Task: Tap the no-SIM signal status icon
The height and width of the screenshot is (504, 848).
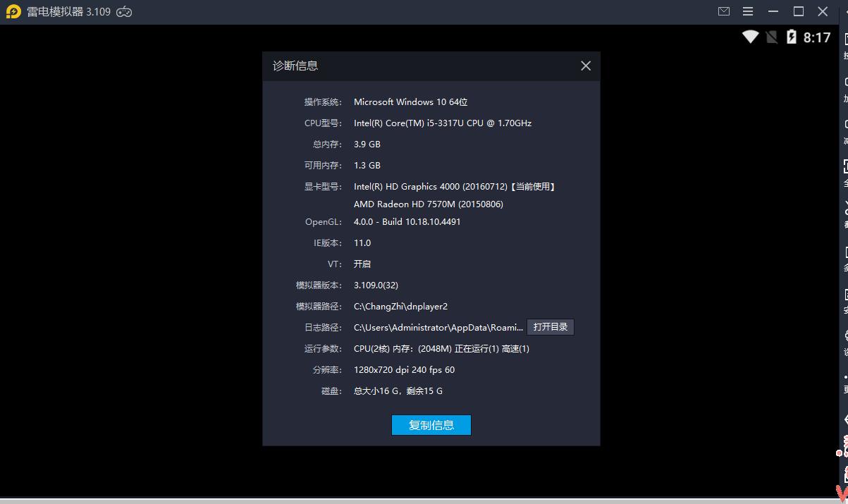Action: pos(772,37)
